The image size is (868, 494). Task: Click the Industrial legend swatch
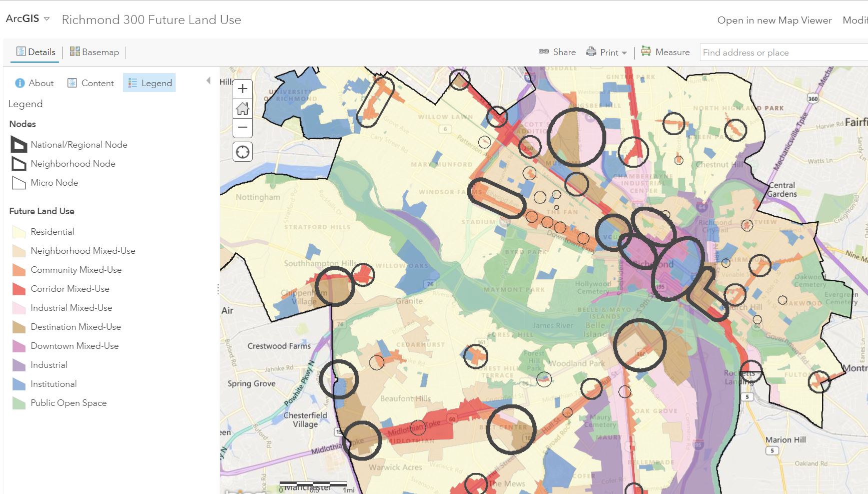point(19,365)
